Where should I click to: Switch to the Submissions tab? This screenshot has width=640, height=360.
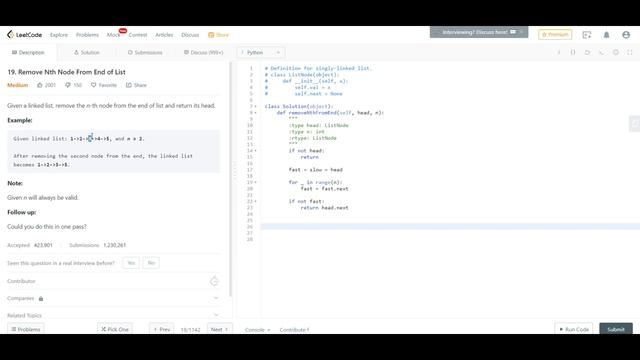(x=145, y=52)
